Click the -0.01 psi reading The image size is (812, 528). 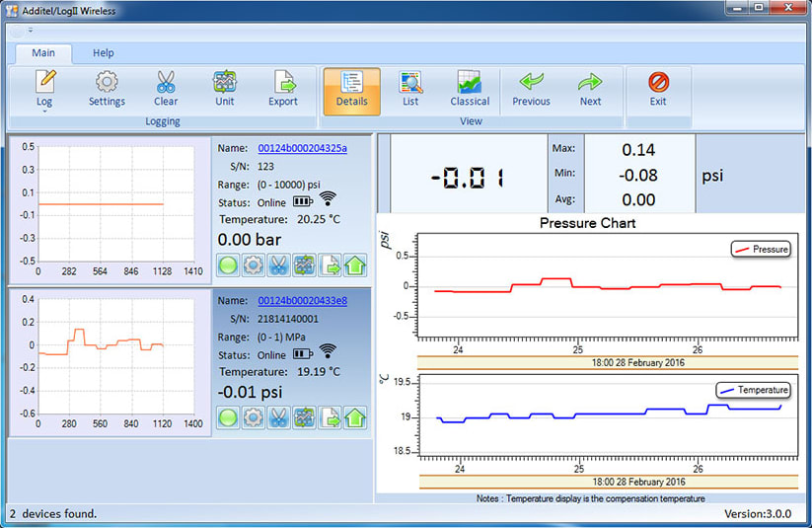coord(251,392)
